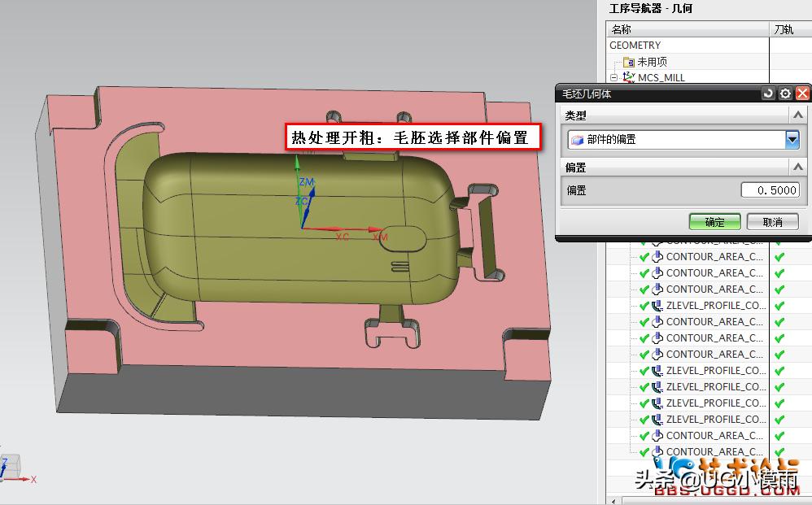Click the 刀轨 column header

784,29
